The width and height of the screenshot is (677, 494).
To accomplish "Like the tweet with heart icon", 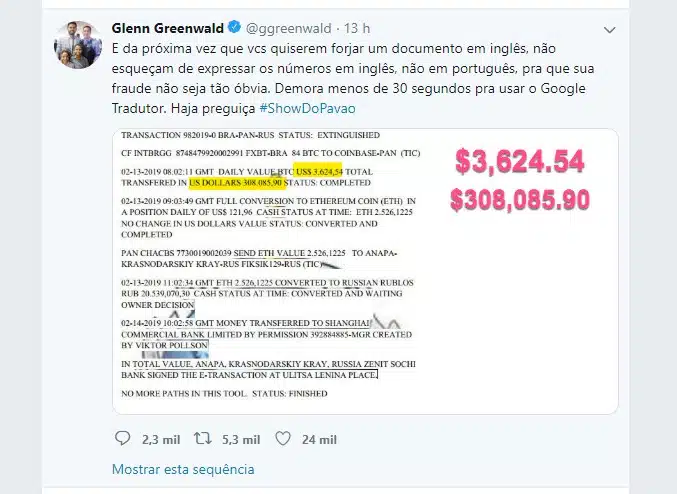I will coord(283,439).
